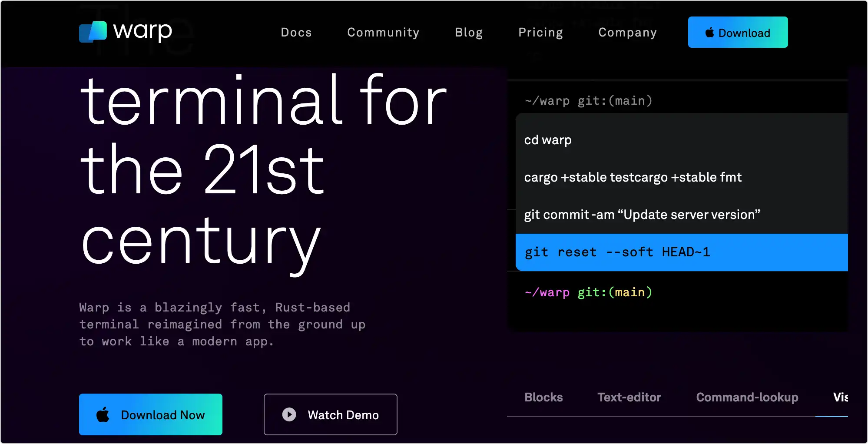Switch to the Blocks tab
The width and height of the screenshot is (868, 444).
coord(543,397)
